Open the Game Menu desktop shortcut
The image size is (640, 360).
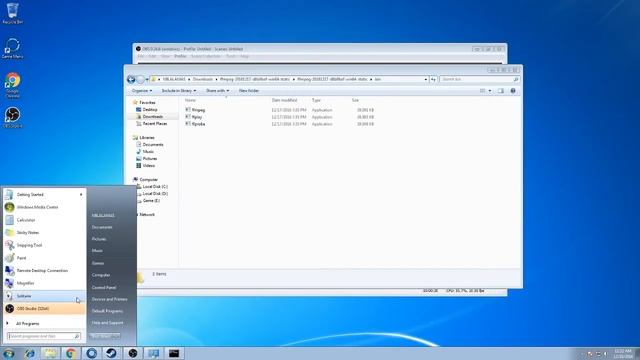(12, 48)
